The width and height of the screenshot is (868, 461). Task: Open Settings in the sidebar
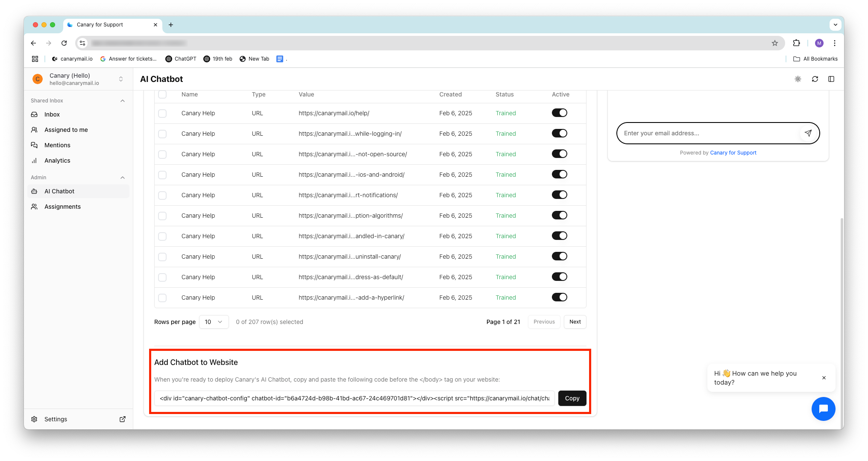pyautogui.click(x=56, y=419)
